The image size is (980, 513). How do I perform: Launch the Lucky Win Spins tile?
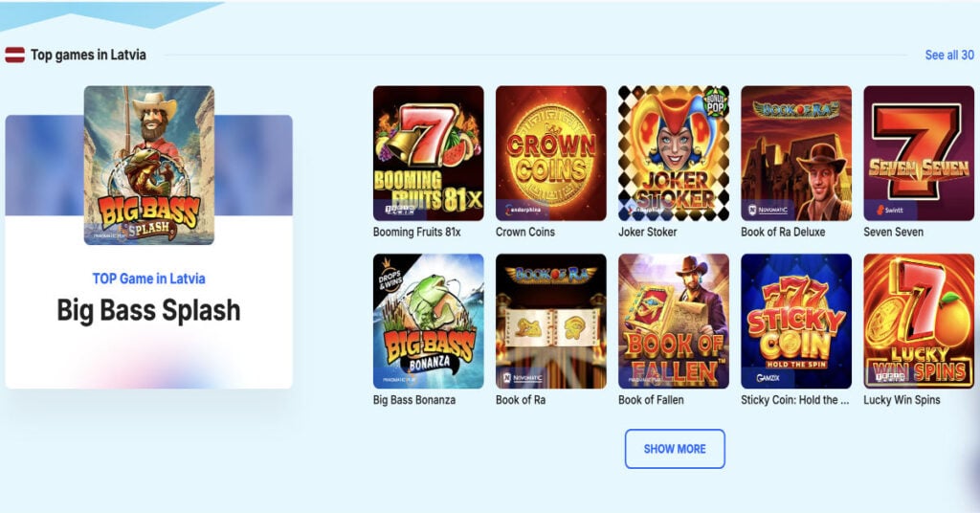(919, 322)
